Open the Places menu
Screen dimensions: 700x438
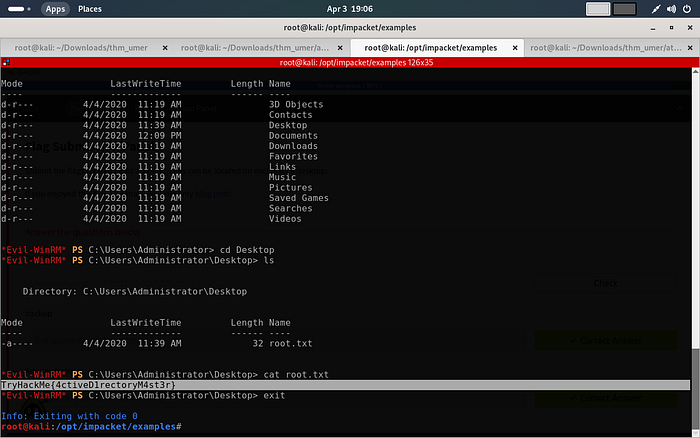click(90, 9)
